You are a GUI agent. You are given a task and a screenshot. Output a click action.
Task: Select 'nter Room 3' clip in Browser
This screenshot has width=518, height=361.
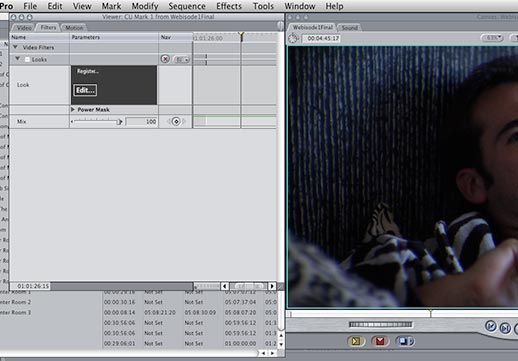click(16, 312)
